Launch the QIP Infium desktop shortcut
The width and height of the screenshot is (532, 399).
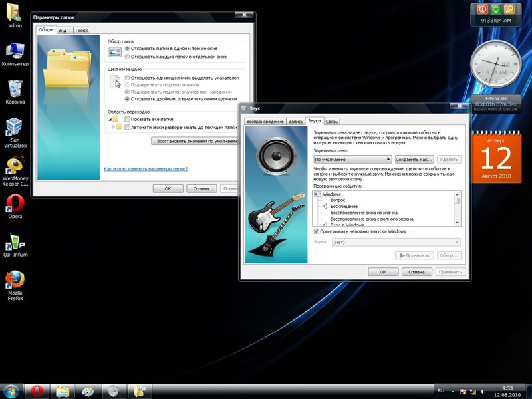[15, 245]
